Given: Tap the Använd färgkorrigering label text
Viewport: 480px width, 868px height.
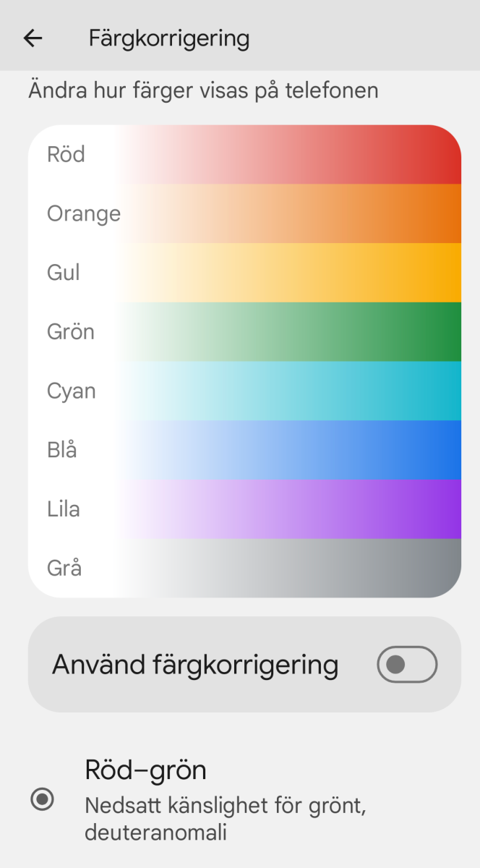Looking at the screenshot, I should (x=195, y=664).
